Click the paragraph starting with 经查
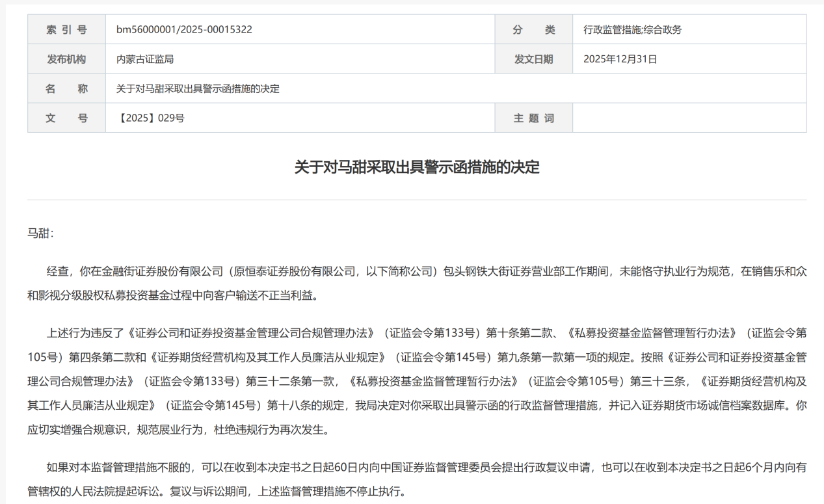The height and width of the screenshot is (504, 824). coord(417,283)
